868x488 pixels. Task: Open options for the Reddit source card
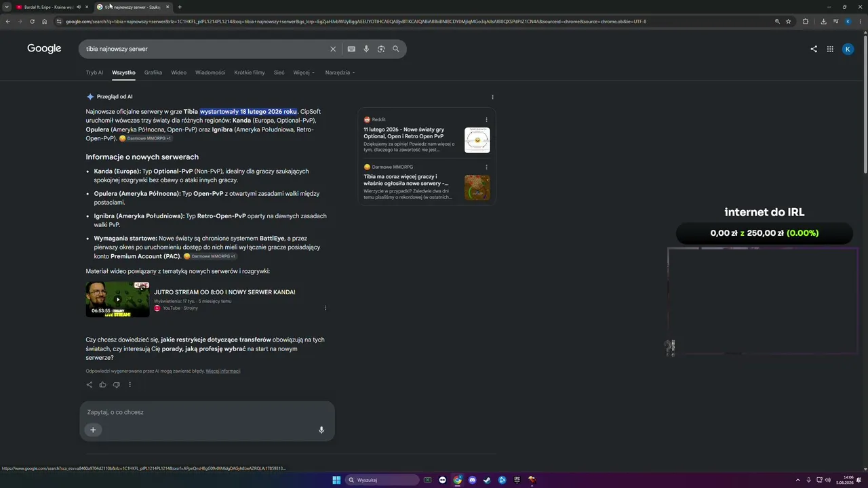(486, 120)
